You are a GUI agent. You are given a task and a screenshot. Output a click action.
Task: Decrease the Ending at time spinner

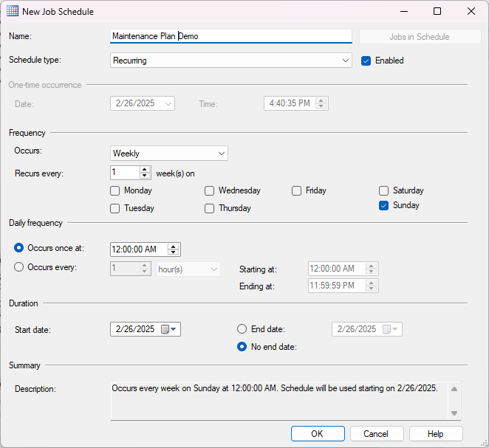click(371, 289)
